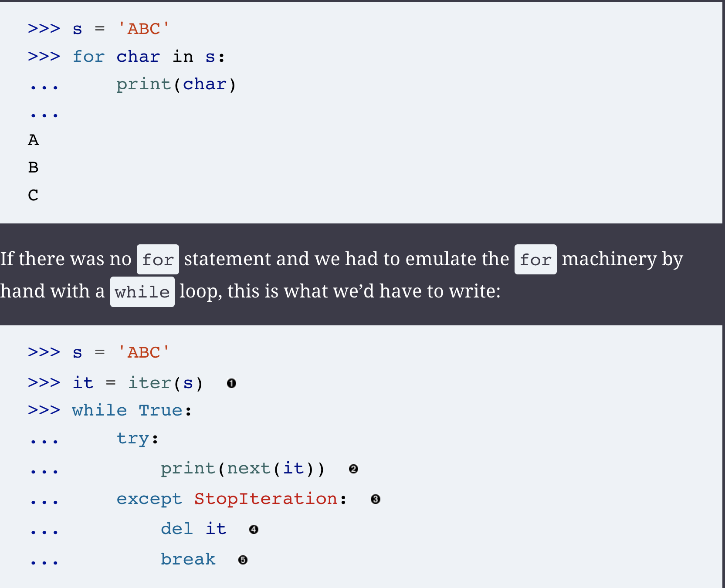Screen dimensions: 725x588
Task: Click callout marker 5 beside break
Action: tap(243, 560)
